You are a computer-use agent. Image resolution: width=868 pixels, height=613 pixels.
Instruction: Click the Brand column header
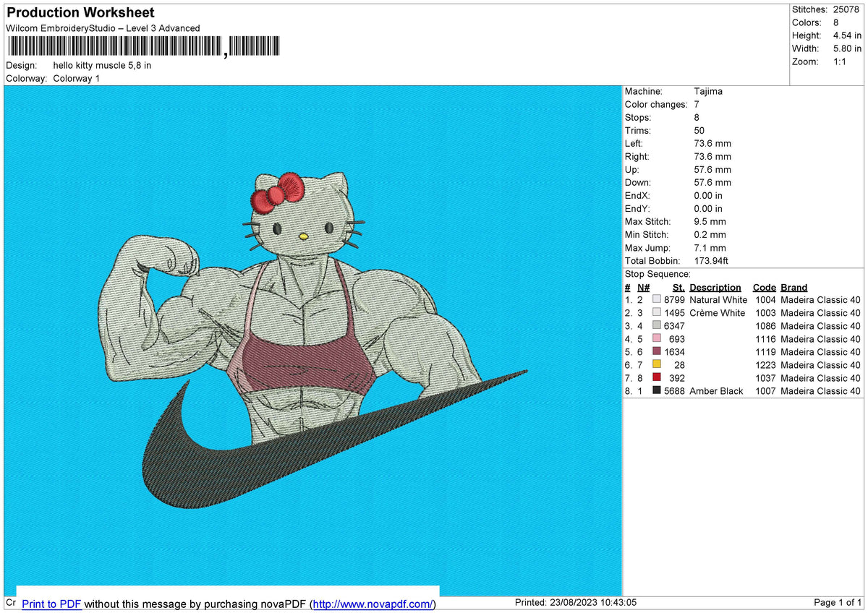[x=793, y=287]
